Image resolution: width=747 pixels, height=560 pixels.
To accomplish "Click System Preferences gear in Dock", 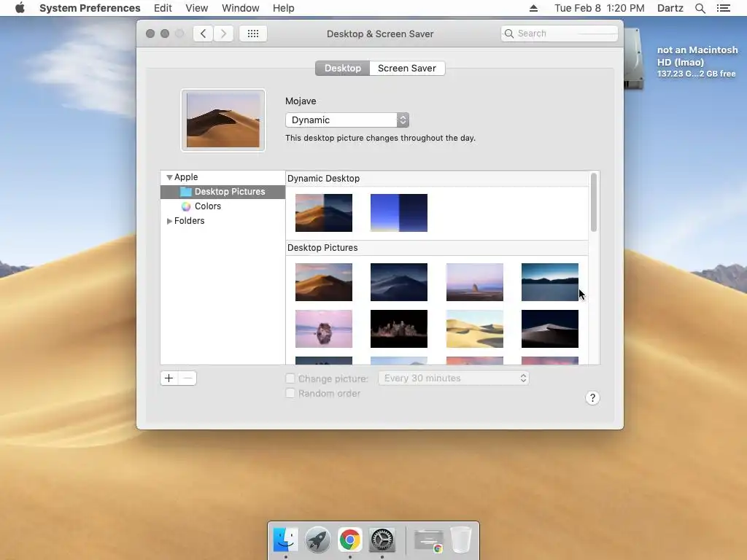I will pyautogui.click(x=382, y=540).
